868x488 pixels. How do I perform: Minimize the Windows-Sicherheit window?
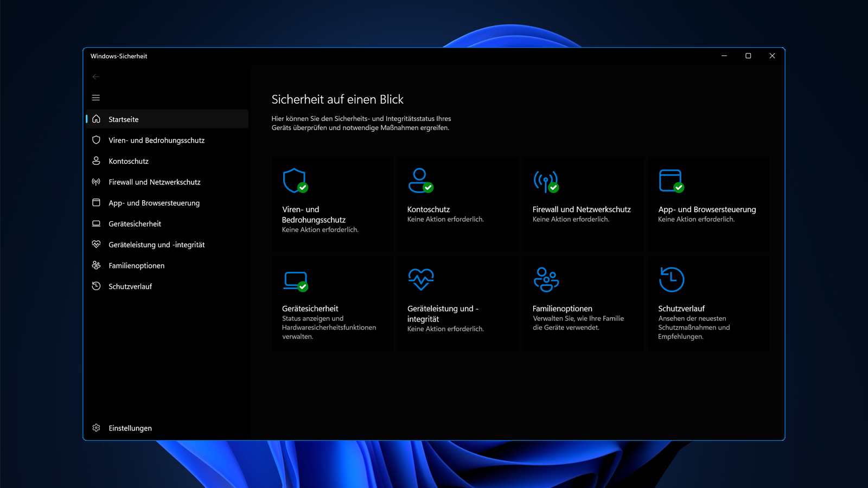[724, 56]
